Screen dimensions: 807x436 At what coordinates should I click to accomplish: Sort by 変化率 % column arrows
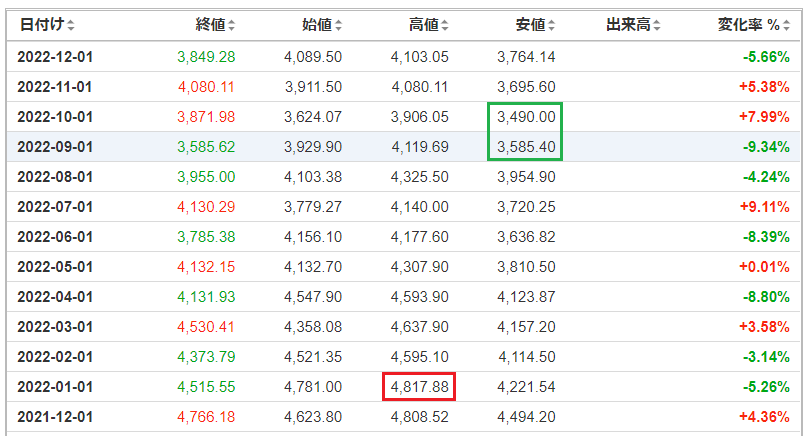(x=786, y=25)
